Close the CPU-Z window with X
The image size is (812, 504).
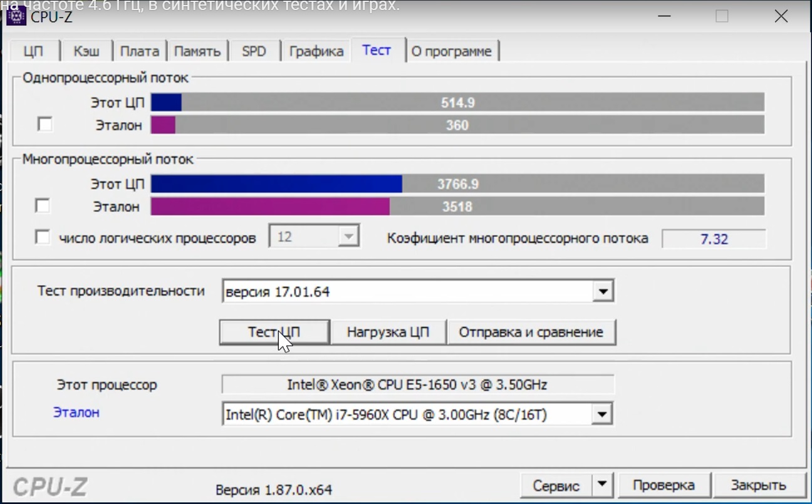[781, 16]
